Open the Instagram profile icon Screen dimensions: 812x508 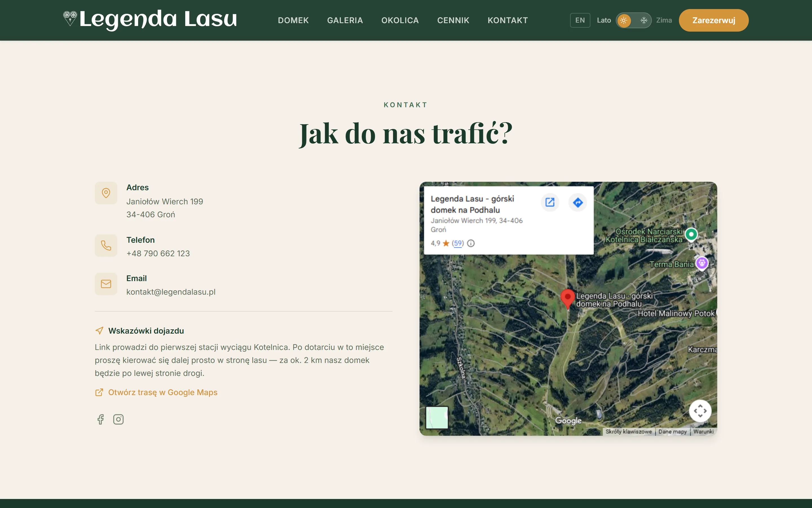click(x=118, y=419)
